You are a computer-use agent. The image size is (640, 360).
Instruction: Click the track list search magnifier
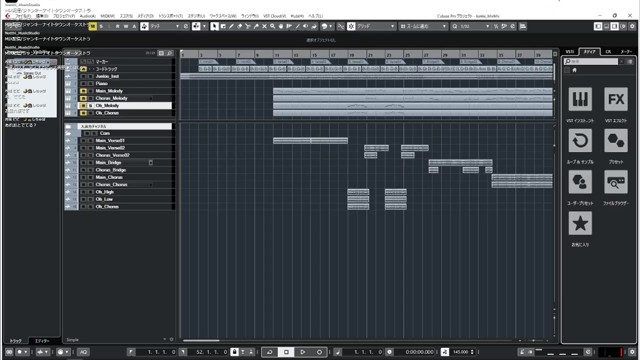pos(169,53)
